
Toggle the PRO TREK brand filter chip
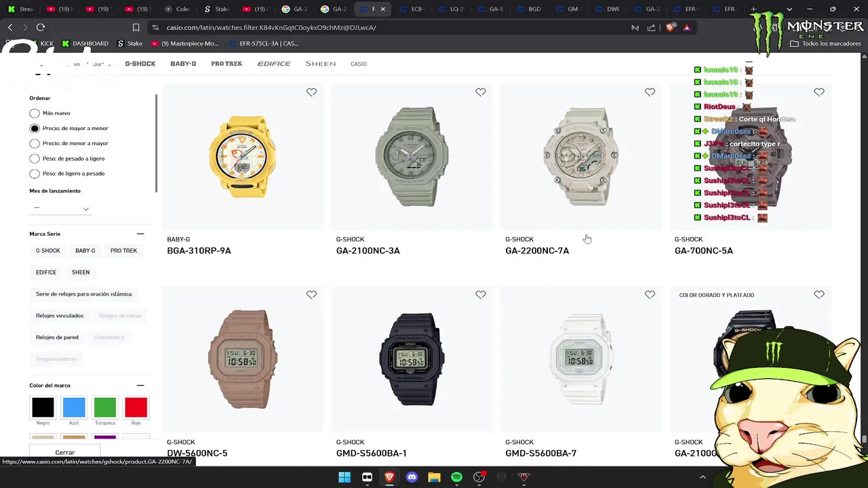click(123, 251)
